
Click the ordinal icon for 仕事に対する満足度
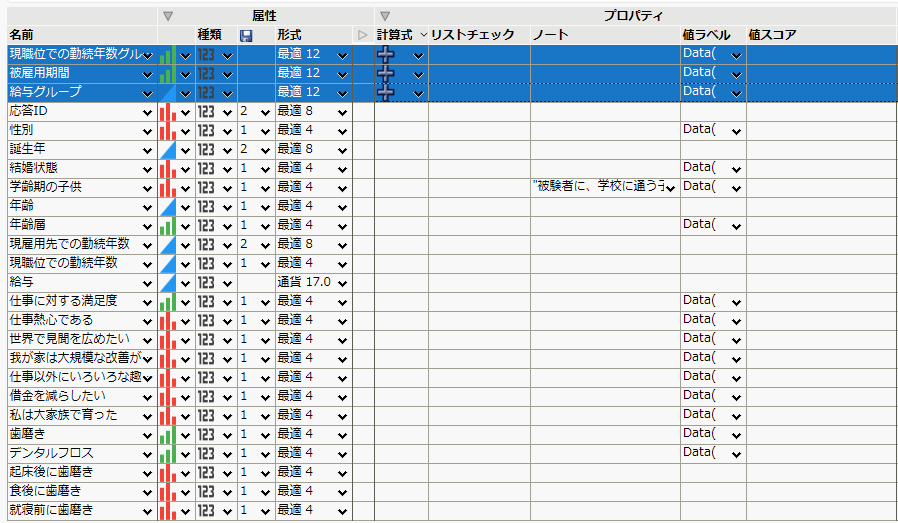click(168, 301)
